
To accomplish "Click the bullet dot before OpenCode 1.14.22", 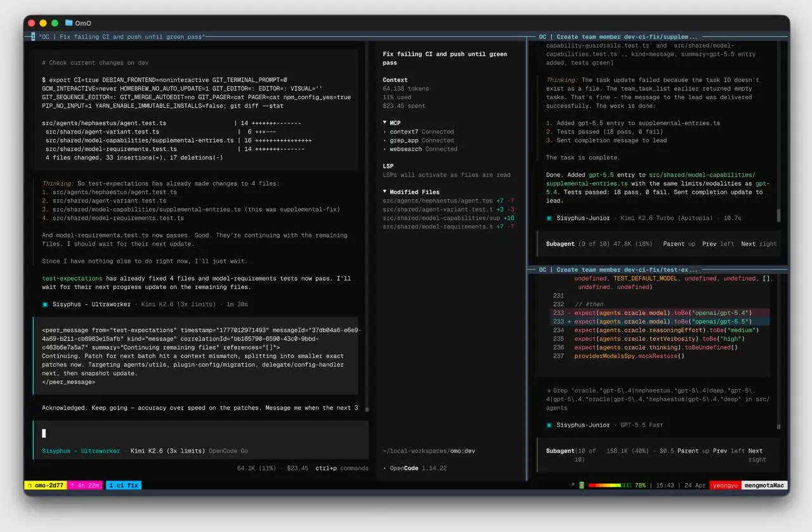I will point(384,469).
